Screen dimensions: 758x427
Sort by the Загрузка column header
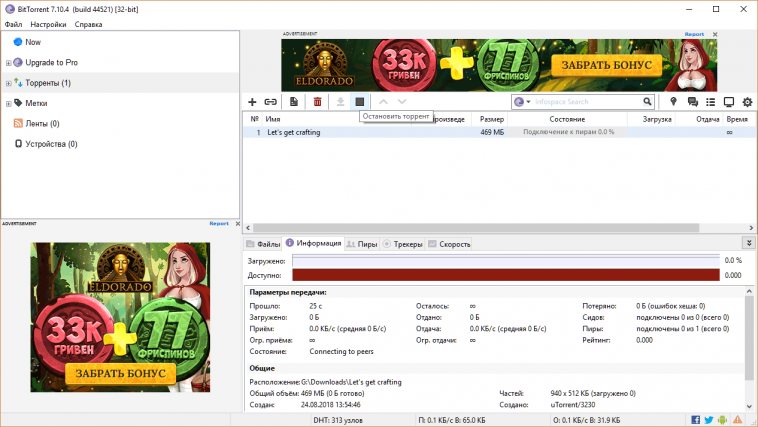(656, 119)
